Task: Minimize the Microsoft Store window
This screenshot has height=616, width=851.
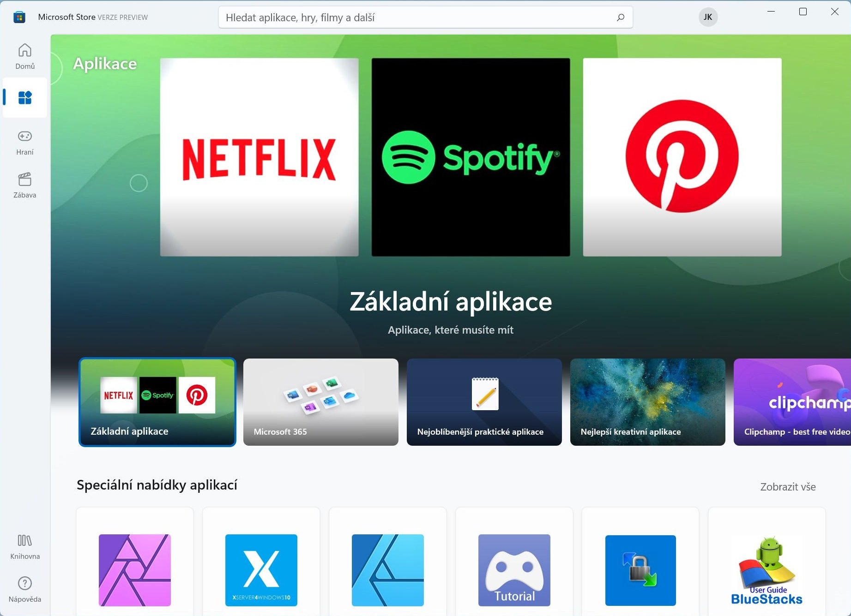Action: [x=771, y=12]
